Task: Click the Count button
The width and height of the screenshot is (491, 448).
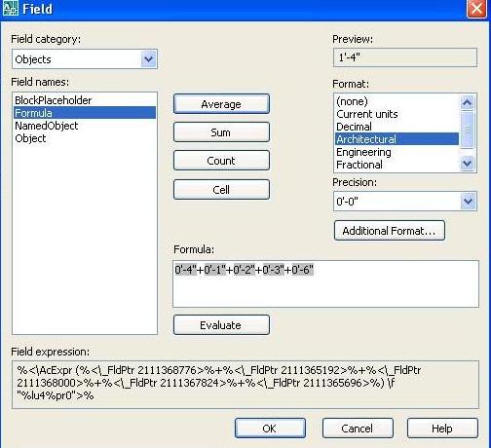Action: 221,161
